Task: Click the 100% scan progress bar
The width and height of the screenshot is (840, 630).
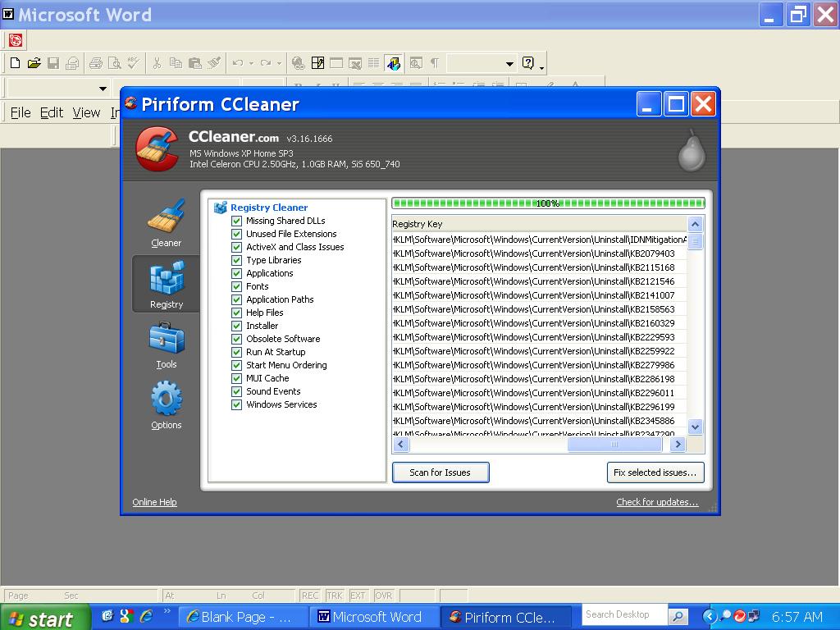Action: (x=548, y=203)
